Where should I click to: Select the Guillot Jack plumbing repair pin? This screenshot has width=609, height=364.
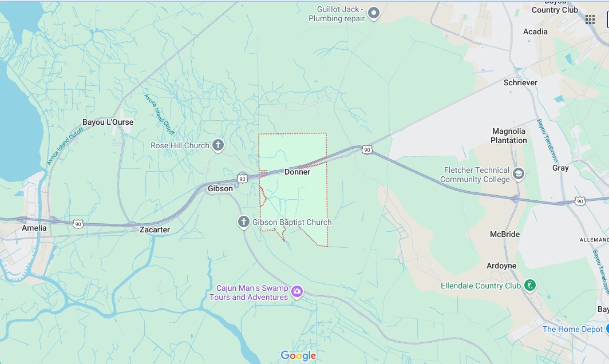coord(374,14)
